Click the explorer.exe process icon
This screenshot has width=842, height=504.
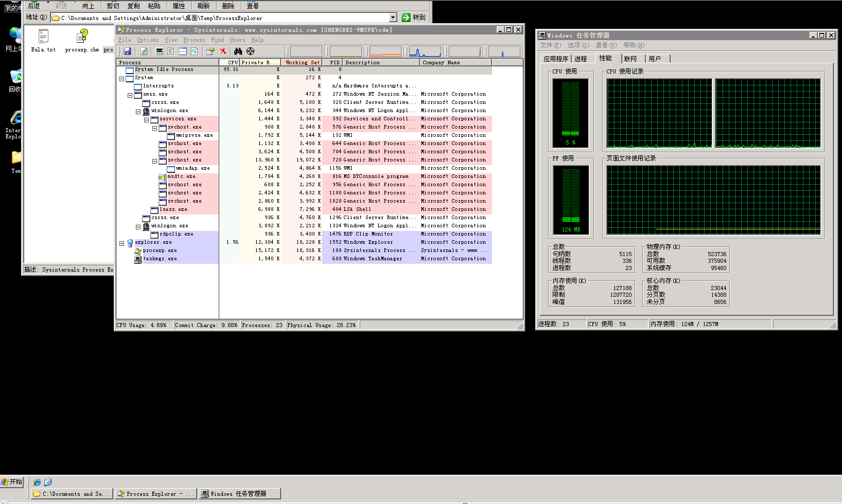[130, 242]
